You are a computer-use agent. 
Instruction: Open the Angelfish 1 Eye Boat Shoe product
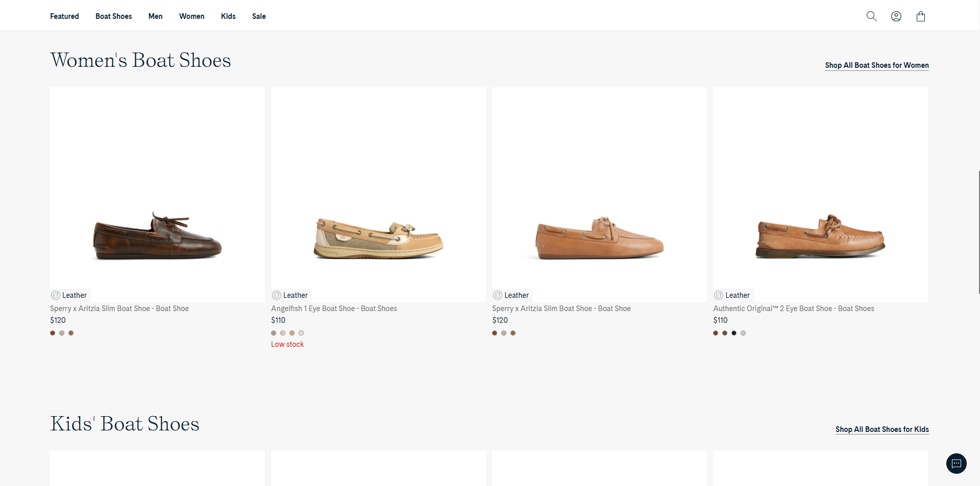click(x=334, y=308)
